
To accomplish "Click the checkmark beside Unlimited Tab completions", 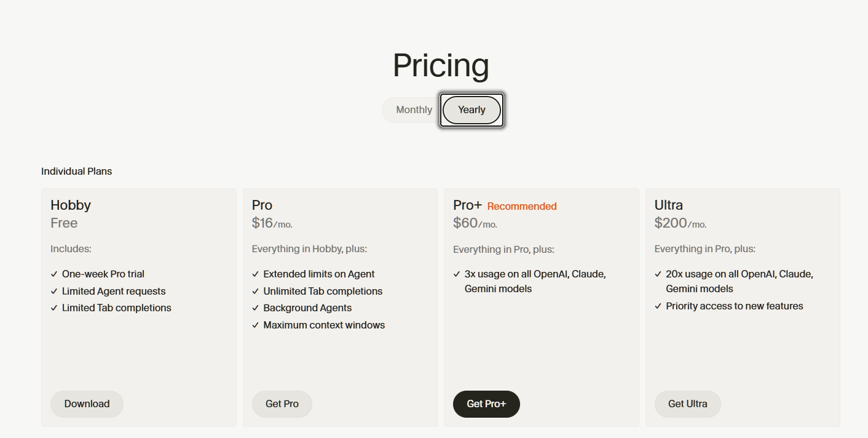I will tap(254, 291).
